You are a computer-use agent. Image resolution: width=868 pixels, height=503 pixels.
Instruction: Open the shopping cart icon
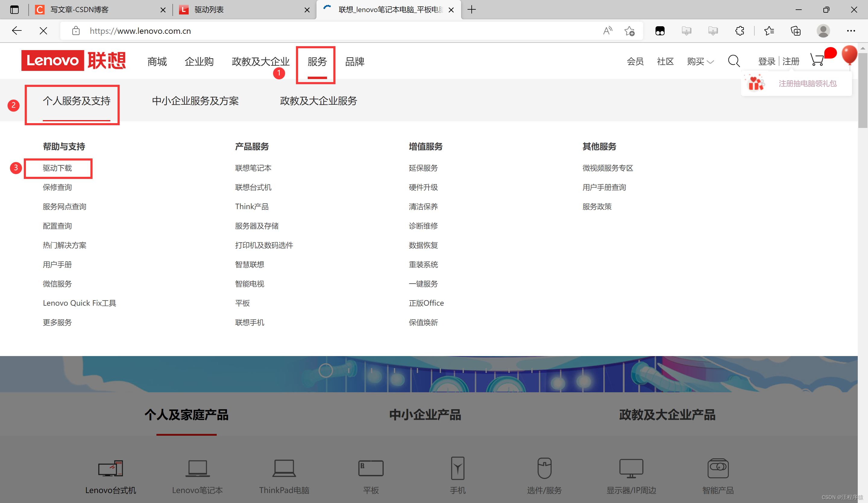coord(817,60)
